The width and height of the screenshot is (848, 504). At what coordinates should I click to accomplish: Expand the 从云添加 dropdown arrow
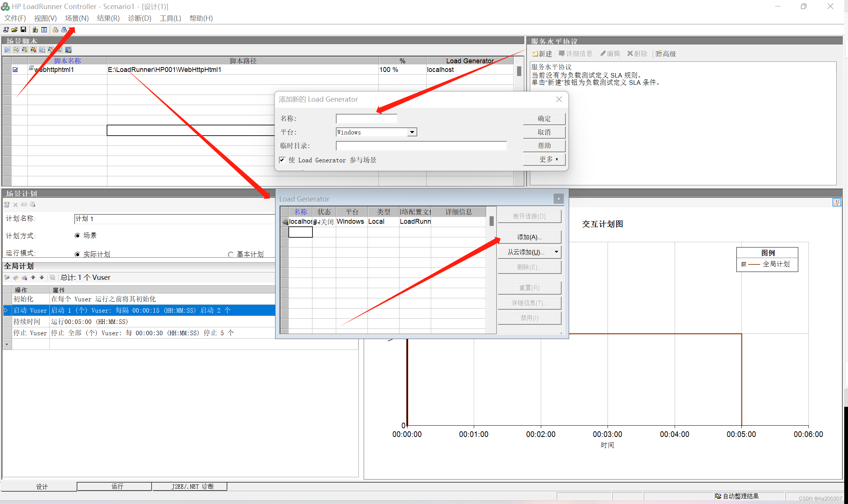556,252
